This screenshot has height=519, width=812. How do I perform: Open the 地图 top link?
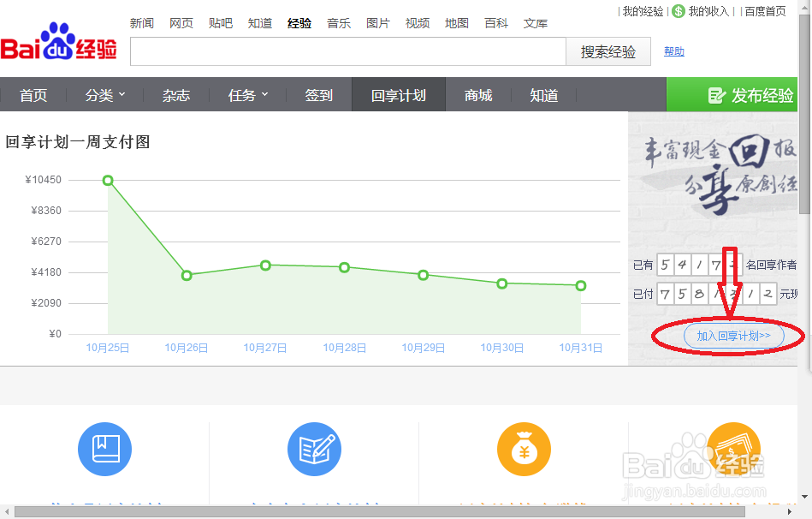[457, 23]
